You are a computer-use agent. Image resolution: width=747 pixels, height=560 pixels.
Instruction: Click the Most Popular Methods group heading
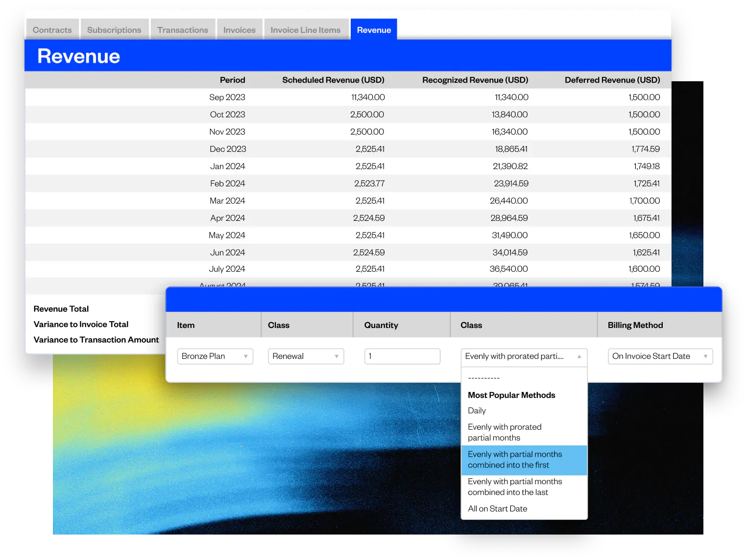511,395
